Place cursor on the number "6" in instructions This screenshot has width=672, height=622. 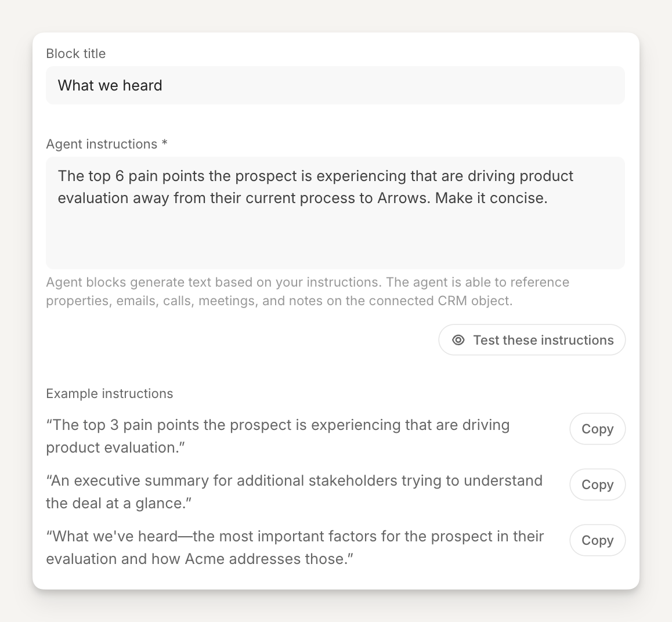(120, 176)
